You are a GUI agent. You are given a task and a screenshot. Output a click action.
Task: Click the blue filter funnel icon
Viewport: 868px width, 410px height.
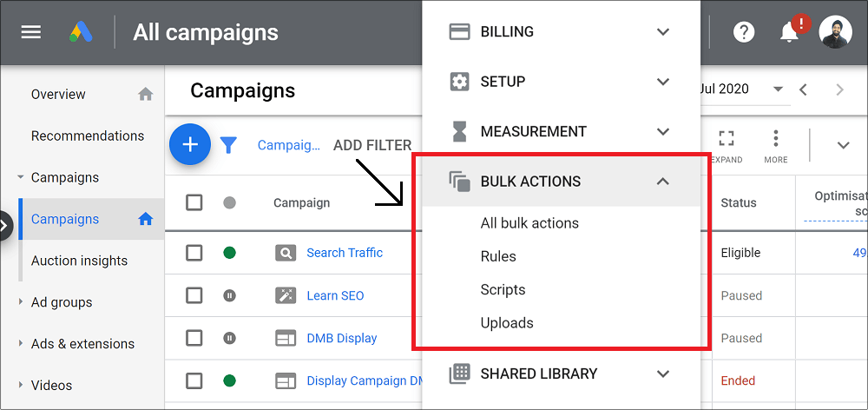[228, 145]
